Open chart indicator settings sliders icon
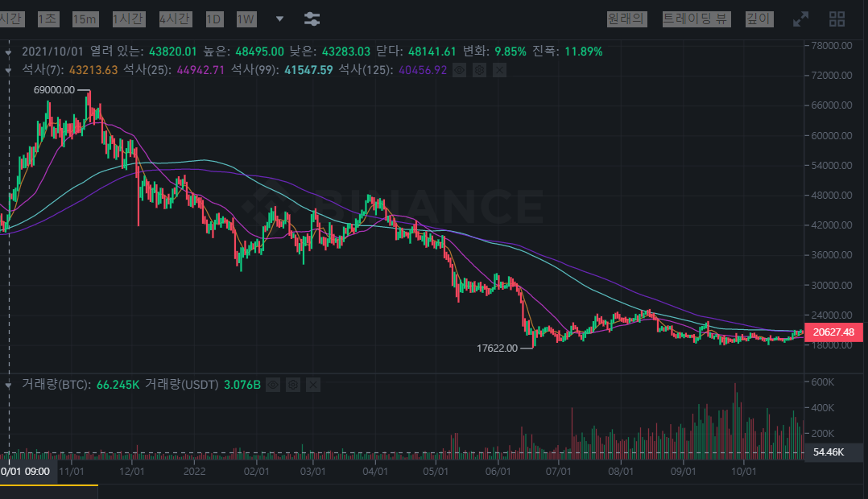 [x=312, y=19]
